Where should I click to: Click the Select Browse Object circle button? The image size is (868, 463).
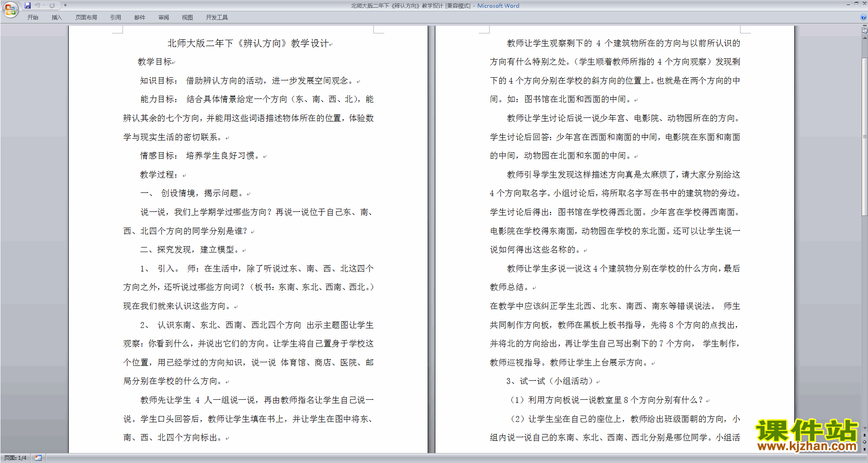865,442
